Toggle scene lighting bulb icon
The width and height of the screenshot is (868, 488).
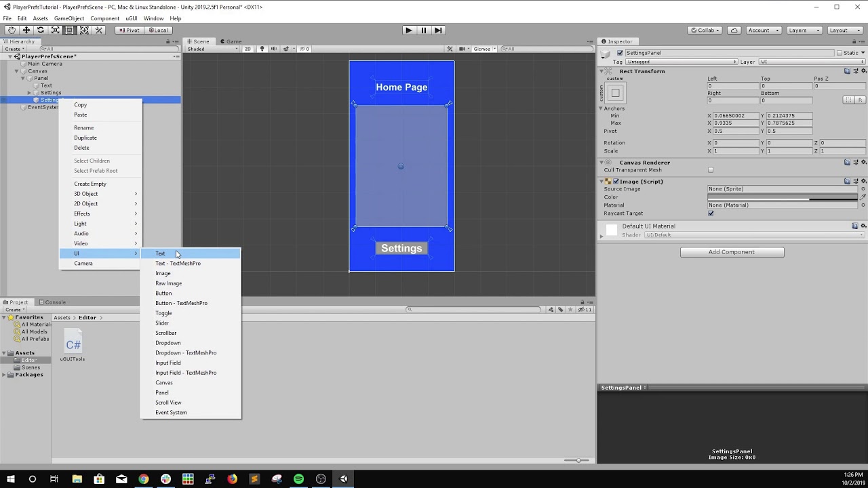262,49
